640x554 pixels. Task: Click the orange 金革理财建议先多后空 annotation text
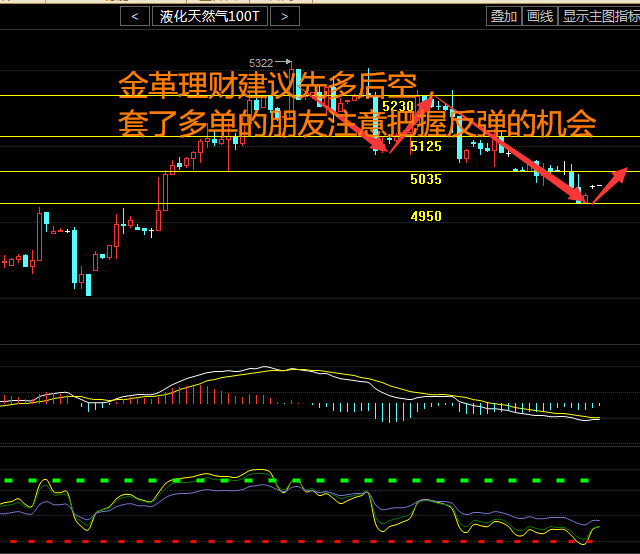tap(267, 86)
